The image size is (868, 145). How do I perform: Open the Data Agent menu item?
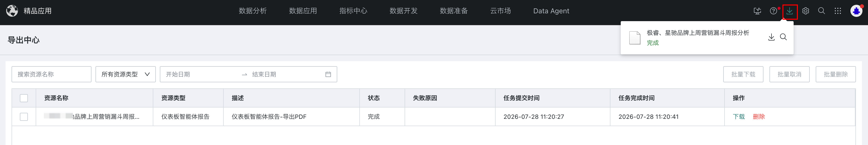(x=551, y=11)
